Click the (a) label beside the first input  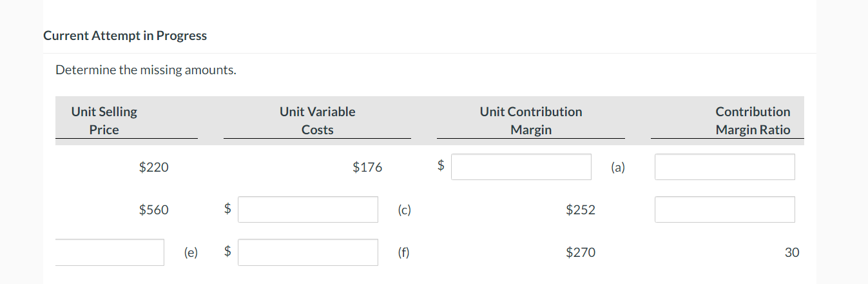click(617, 168)
